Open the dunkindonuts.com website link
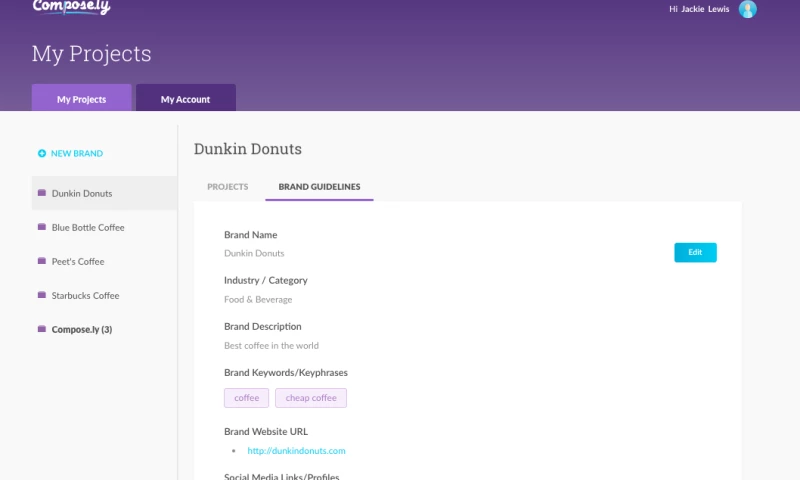The image size is (800, 480). pos(296,451)
